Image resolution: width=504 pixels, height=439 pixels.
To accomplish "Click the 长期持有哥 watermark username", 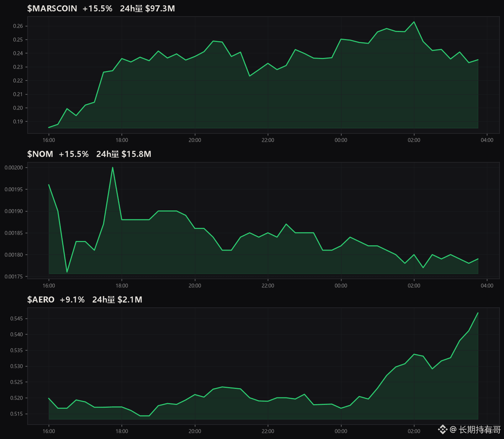I will (x=479, y=430).
